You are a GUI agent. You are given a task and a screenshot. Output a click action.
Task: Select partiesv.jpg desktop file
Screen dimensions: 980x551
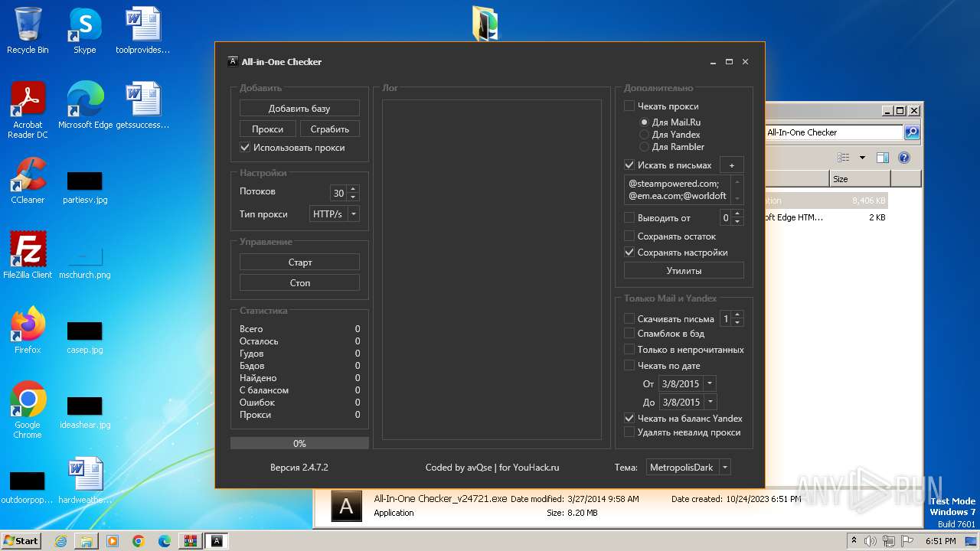click(x=85, y=187)
